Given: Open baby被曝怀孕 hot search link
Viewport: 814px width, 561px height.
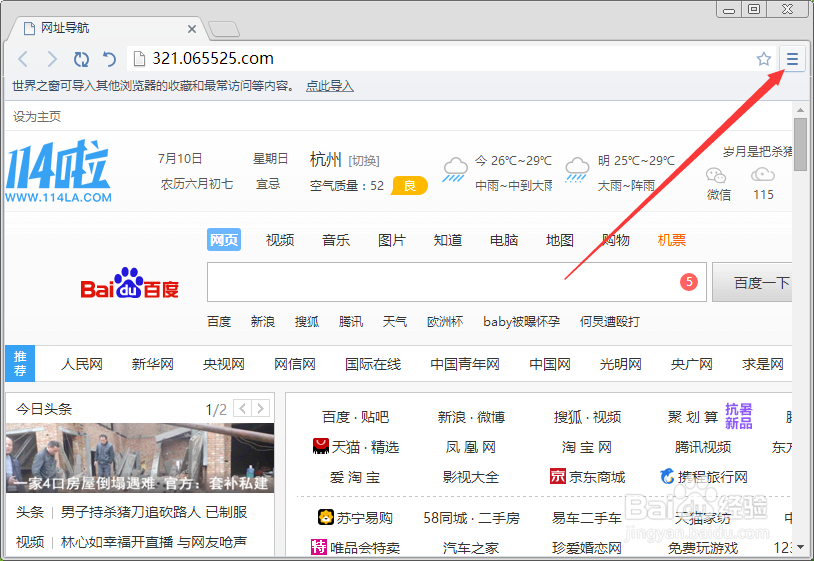Looking at the screenshot, I should 521,322.
